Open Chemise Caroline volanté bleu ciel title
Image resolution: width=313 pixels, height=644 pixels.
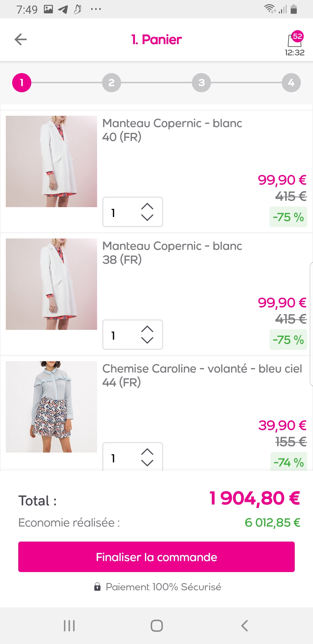click(x=202, y=369)
